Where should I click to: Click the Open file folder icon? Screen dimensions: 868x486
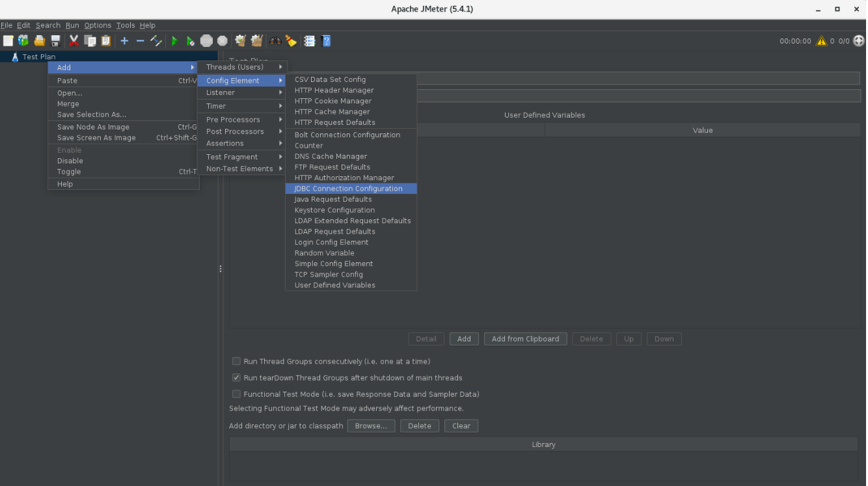(40, 41)
